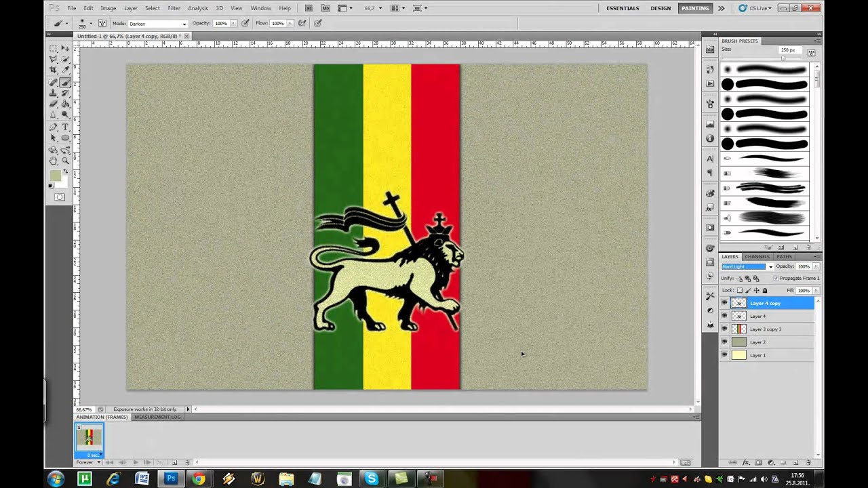The image size is (868, 488).
Task: Open Photoshop from the Windows taskbar
Action: click(170, 479)
